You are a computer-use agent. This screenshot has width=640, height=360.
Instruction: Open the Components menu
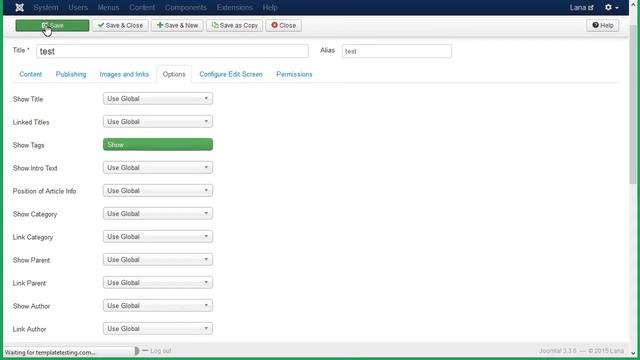coord(186,7)
